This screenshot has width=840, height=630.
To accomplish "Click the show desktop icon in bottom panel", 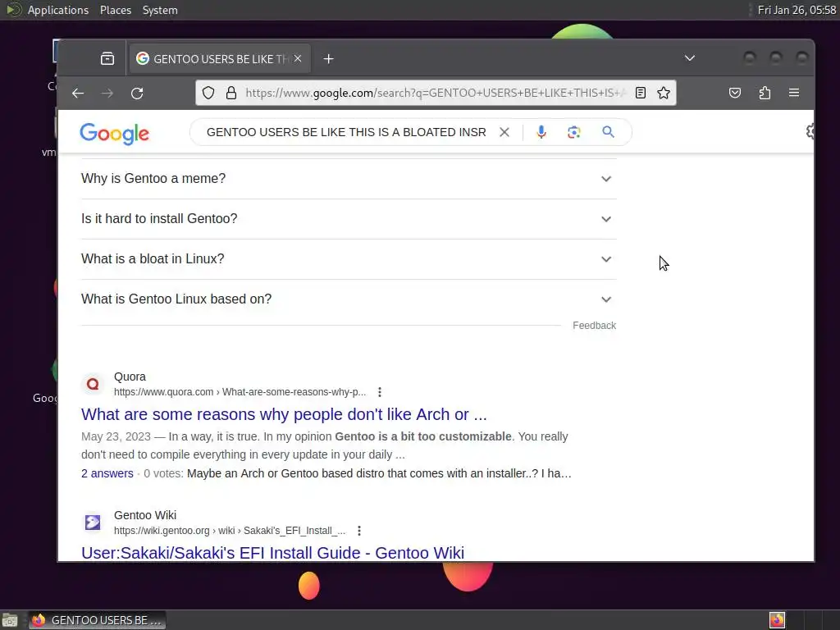I will [x=10, y=620].
